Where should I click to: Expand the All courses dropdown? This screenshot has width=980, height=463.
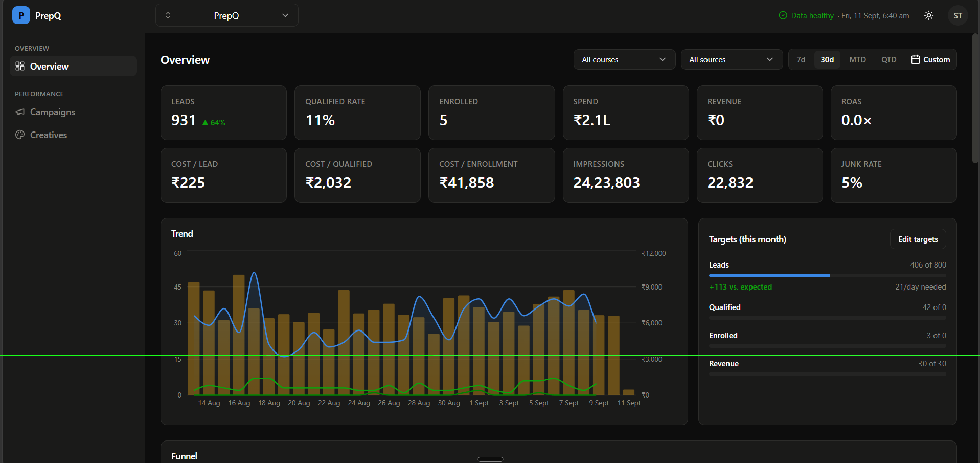pyautogui.click(x=624, y=59)
